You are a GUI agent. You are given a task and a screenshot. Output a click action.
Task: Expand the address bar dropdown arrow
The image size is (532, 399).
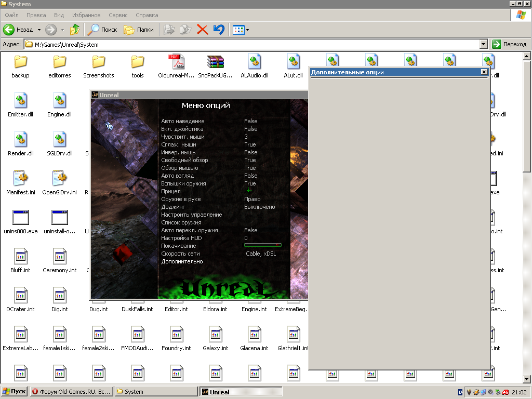click(484, 45)
